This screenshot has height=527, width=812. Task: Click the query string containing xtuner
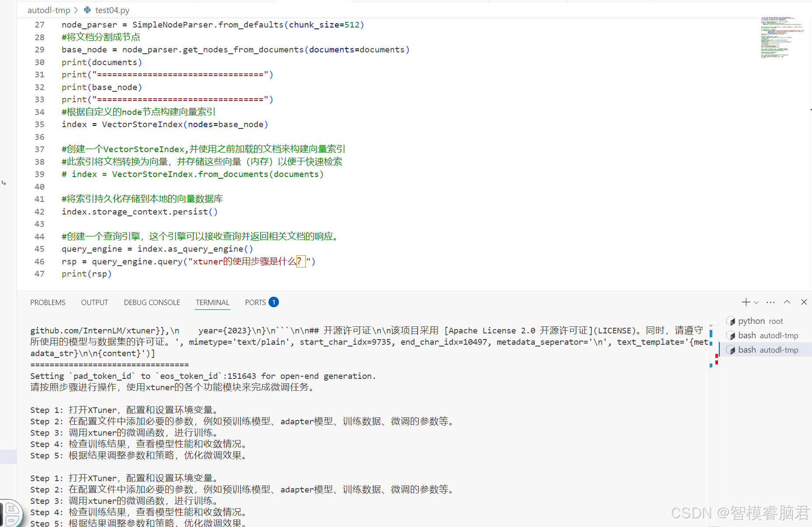coord(249,262)
